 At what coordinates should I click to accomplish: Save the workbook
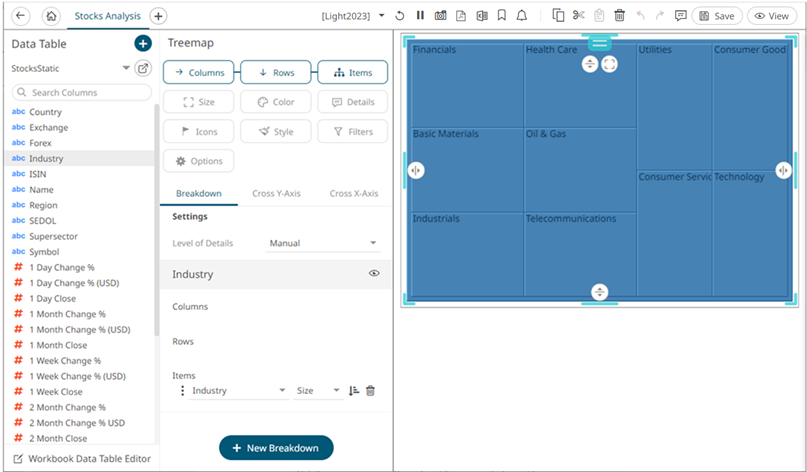click(717, 16)
